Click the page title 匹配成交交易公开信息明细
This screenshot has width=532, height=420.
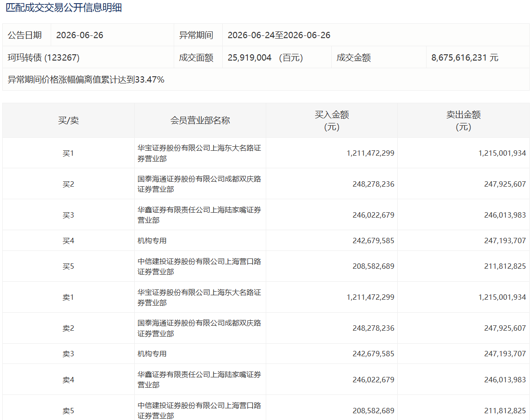(x=64, y=8)
